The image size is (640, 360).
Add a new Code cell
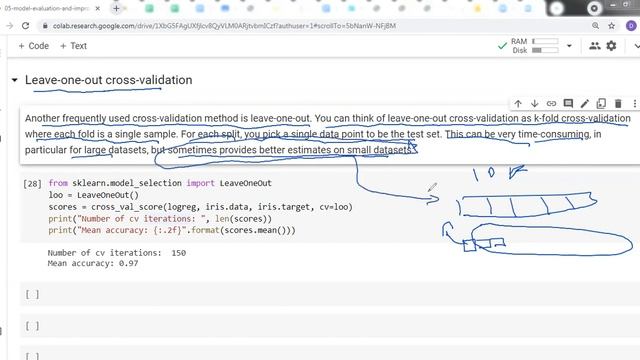click(x=33, y=46)
